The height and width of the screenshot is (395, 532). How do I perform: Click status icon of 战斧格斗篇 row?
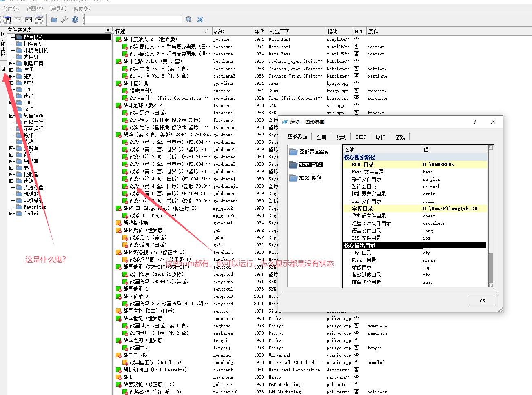(x=119, y=223)
